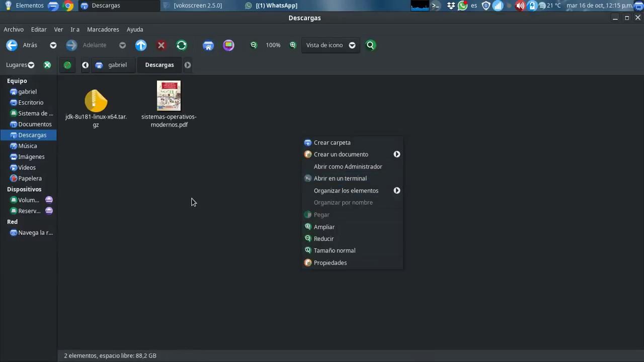
Task: Click the Computer icon in the toolbar
Action: coord(228,45)
